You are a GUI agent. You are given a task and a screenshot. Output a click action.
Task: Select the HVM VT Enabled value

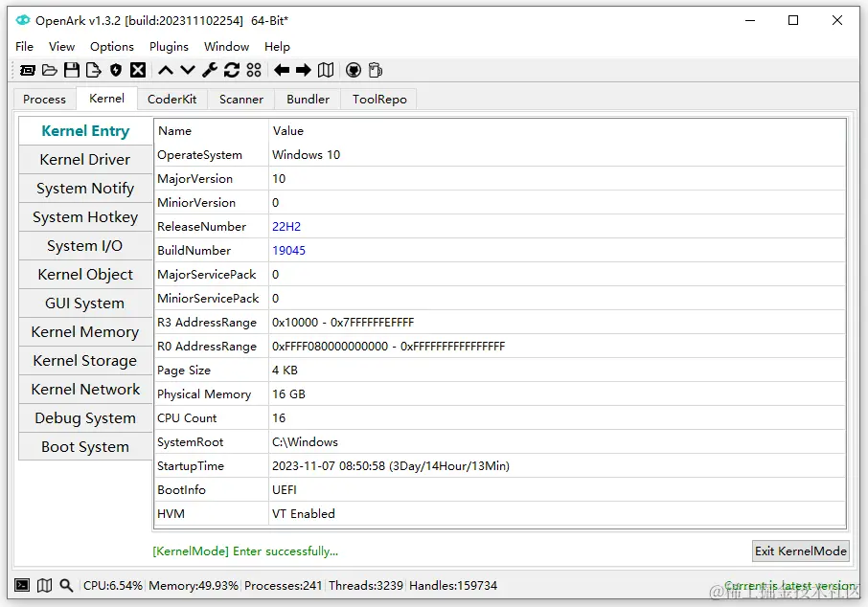pyautogui.click(x=304, y=513)
